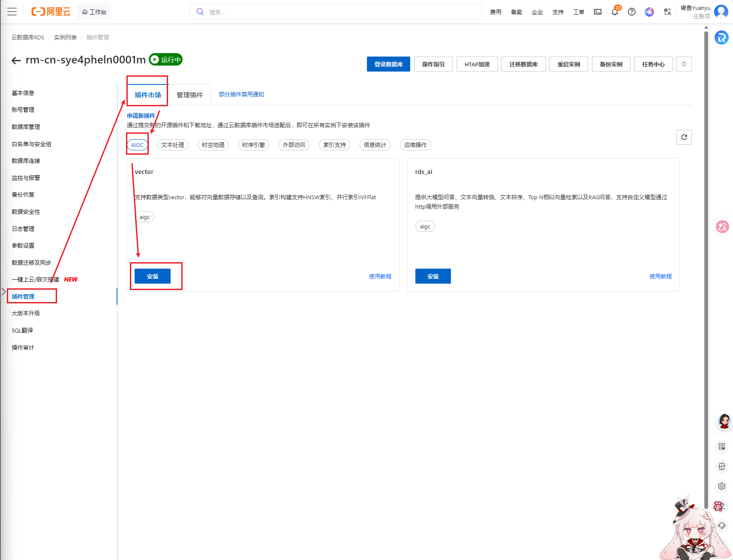Screen dimensions: 733x560
Task: Install the vector plugin
Action: tap(153, 276)
